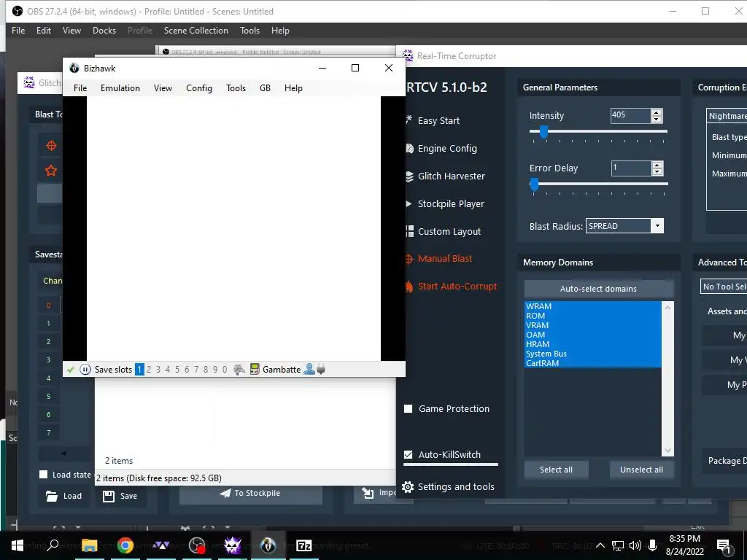Screen dimensions: 747x560
Task: Open Google Chrome from the taskbar
Action: tap(125, 545)
